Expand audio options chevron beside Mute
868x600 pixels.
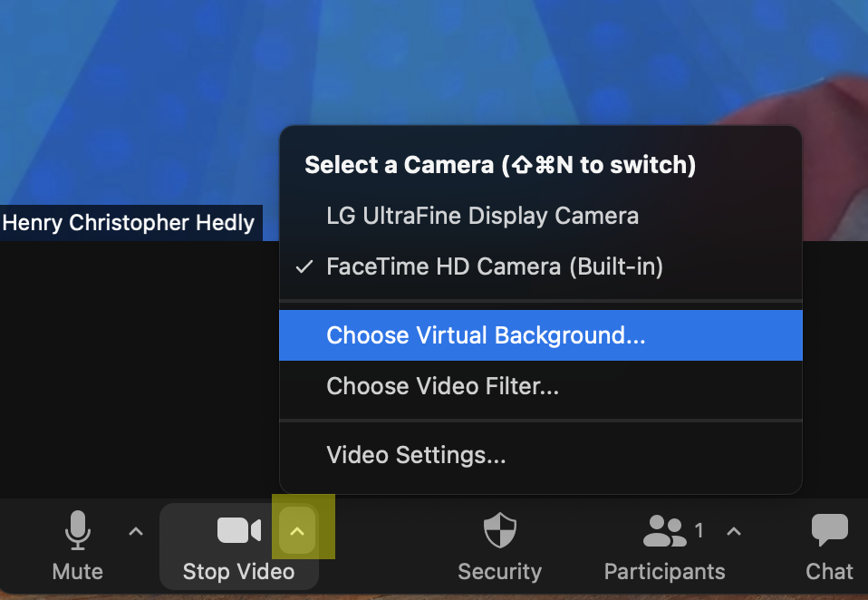(x=136, y=531)
